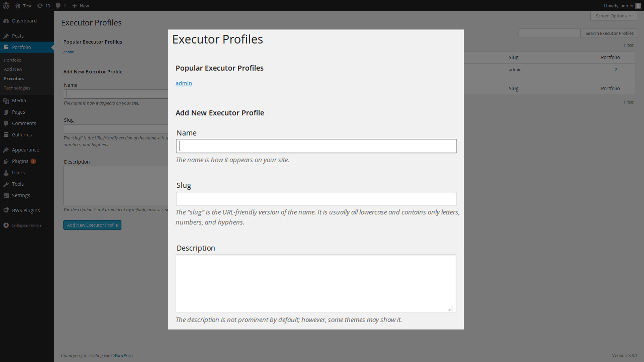Click the Appearance paintbrush icon
The height and width of the screenshot is (362, 644).
(x=6, y=150)
